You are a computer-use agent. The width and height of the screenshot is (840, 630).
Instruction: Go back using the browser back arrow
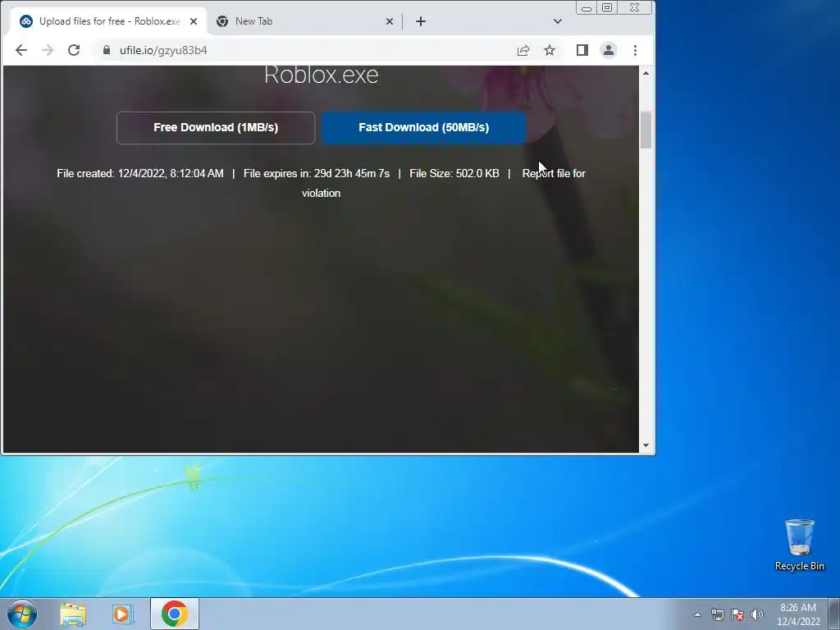21,50
